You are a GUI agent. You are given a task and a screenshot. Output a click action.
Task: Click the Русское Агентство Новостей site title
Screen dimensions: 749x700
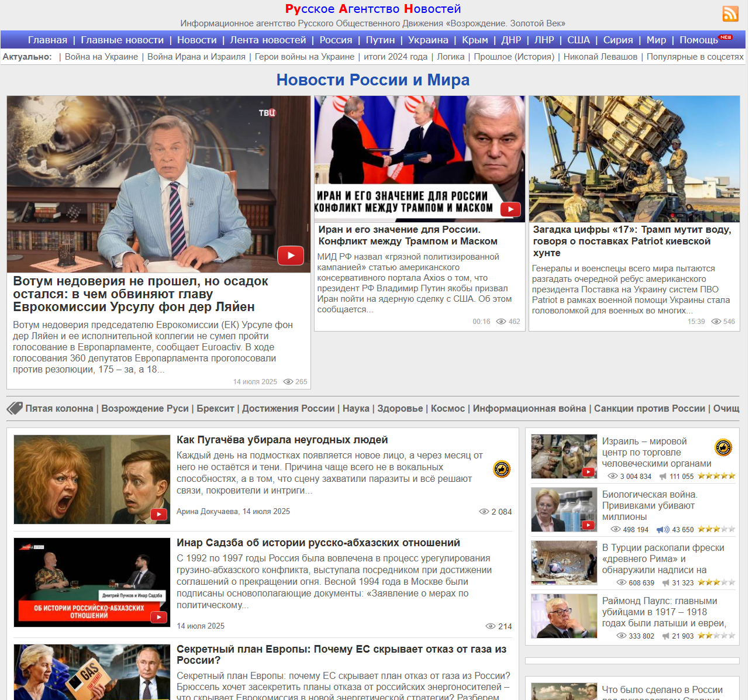point(373,9)
